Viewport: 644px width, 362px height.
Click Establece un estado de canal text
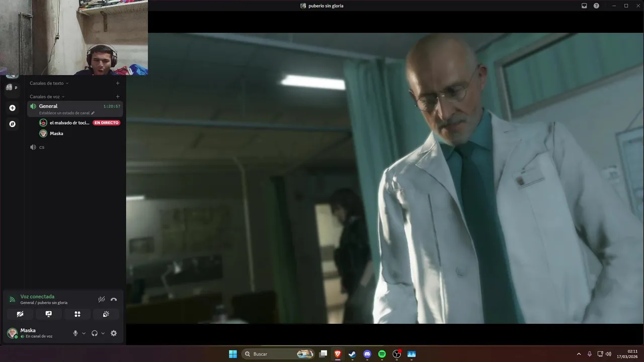tap(64, 113)
